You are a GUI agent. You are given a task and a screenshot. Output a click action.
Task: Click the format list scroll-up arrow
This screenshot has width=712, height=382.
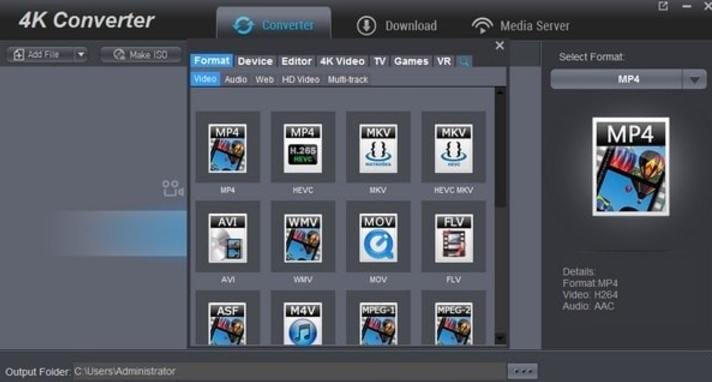click(500, 92)
